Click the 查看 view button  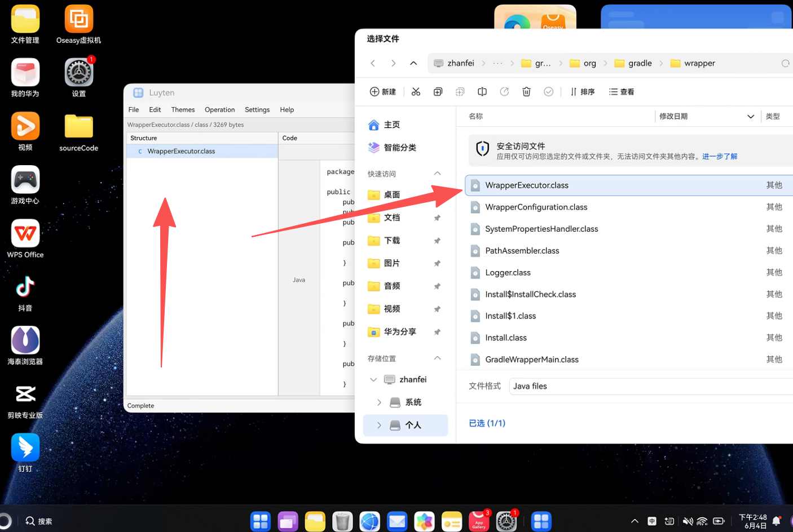pyautogui.click(x=622, y=92)
